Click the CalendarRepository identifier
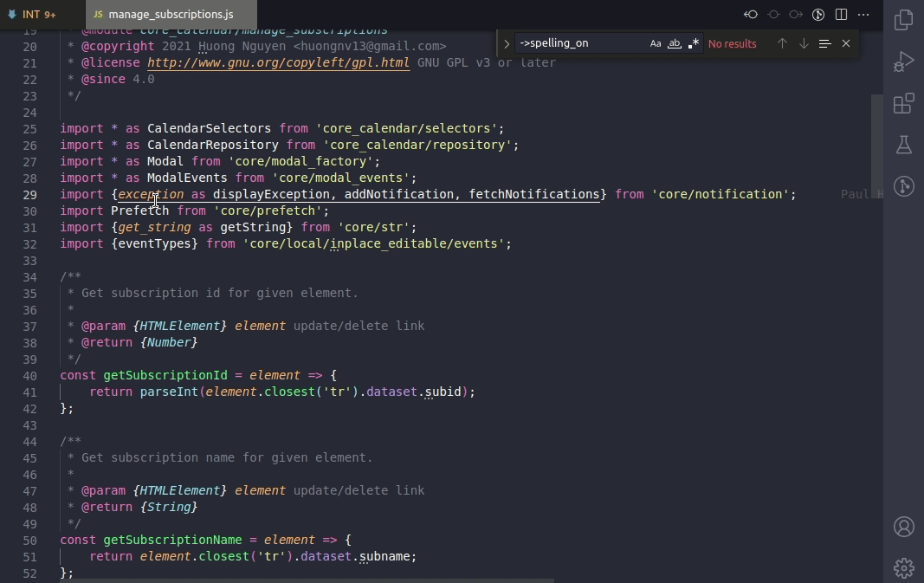924x583 pixels. point(213,145)
